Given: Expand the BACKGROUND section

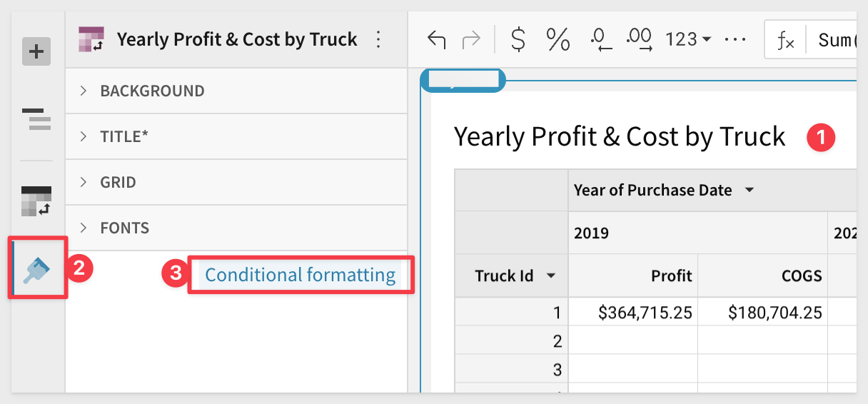Looking at the screenshot, I should 152,91.
